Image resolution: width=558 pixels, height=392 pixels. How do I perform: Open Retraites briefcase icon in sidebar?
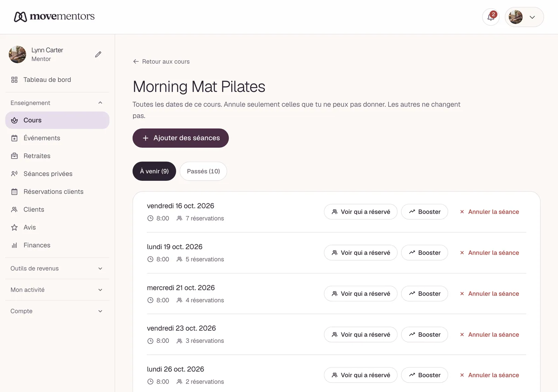coord(14,156)
